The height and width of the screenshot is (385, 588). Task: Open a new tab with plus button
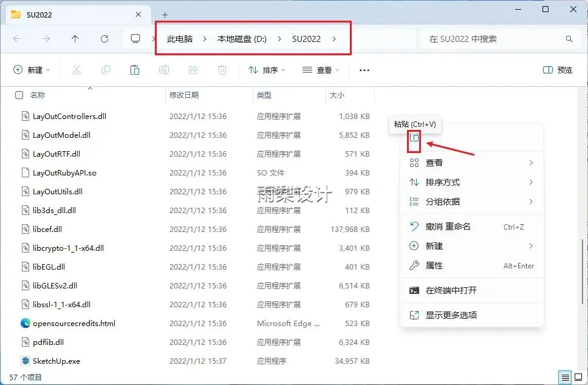(165, 15)
